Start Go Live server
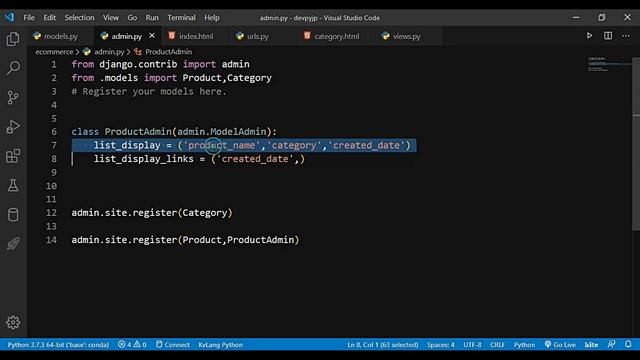 pos(560,344)
